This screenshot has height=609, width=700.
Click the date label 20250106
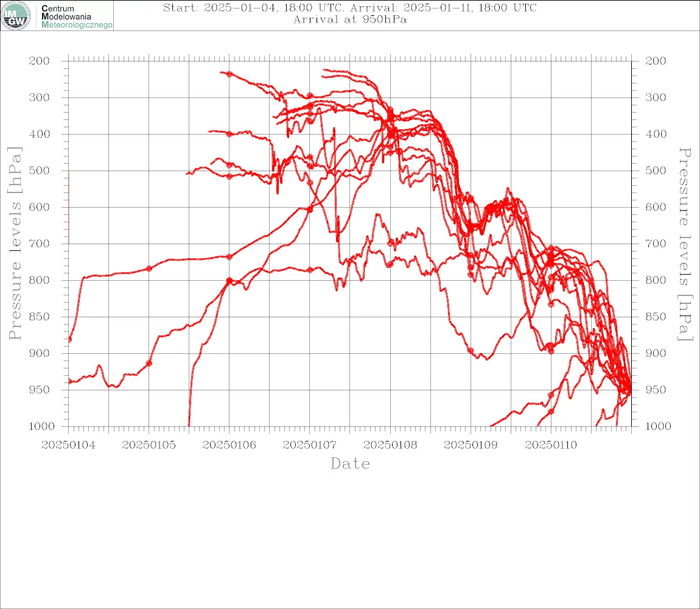click(x=229, y=445)
